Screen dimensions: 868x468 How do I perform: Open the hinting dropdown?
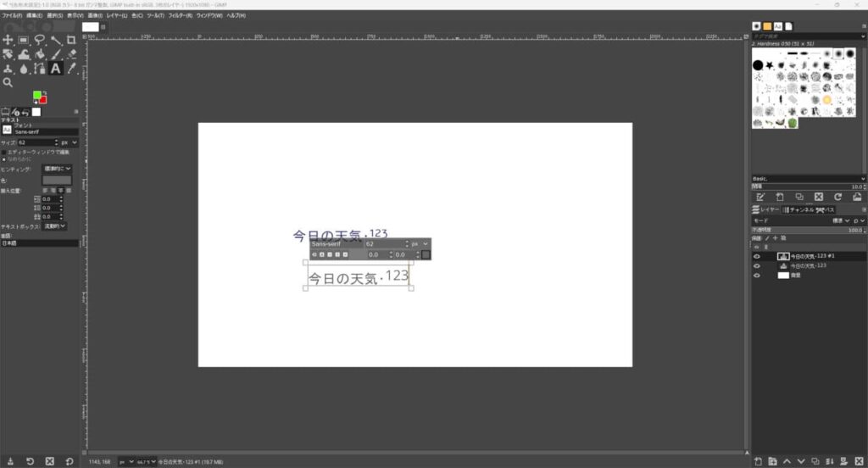(58, 169)
